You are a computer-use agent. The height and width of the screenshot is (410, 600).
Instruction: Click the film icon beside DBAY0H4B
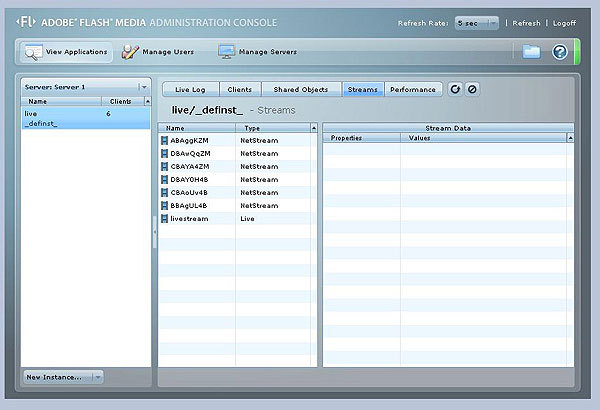pyautogui.click(x=164, y=180)
